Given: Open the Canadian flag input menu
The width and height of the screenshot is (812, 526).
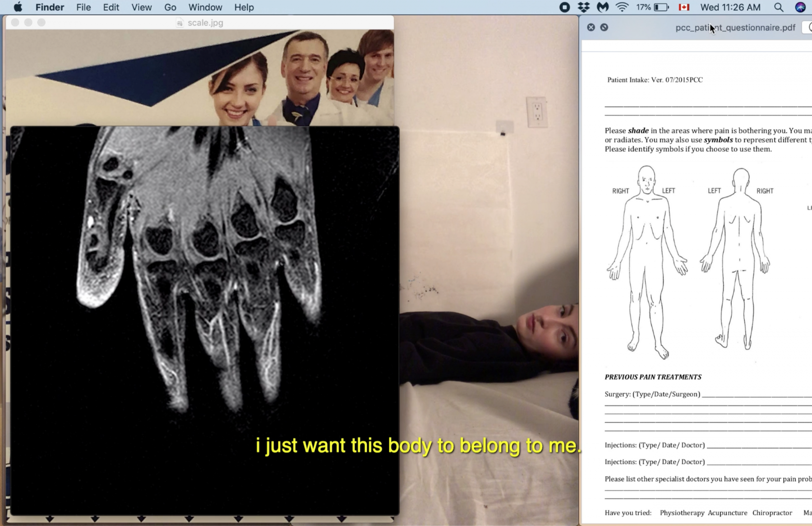Looking at the screenshot, I should point(684,7).
